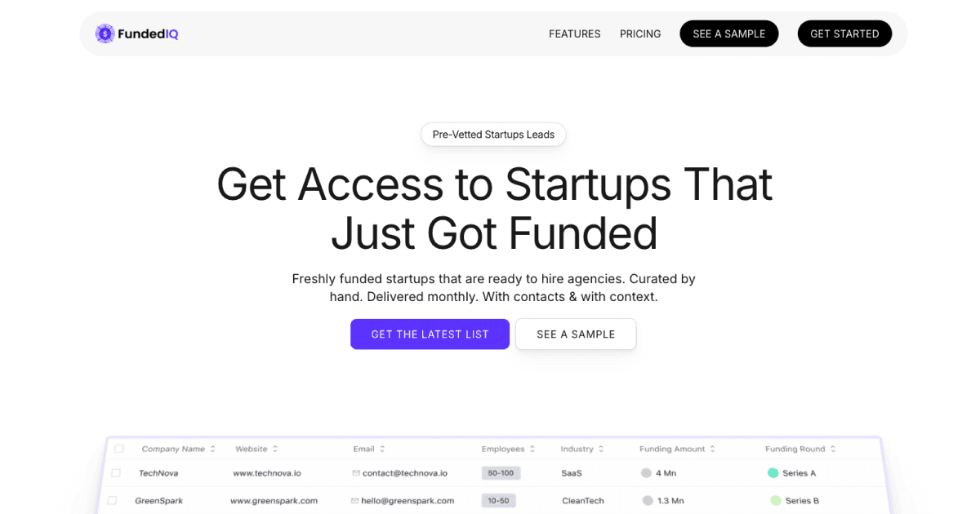Open the Pricing nav item
Viewport: 980px width, 514px height.
point(640,33)
